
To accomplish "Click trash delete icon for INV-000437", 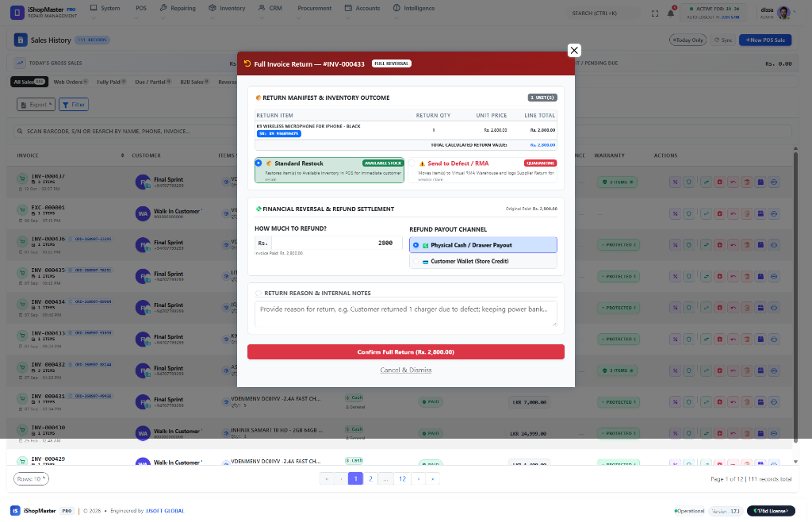I will [x=747, y=182].
